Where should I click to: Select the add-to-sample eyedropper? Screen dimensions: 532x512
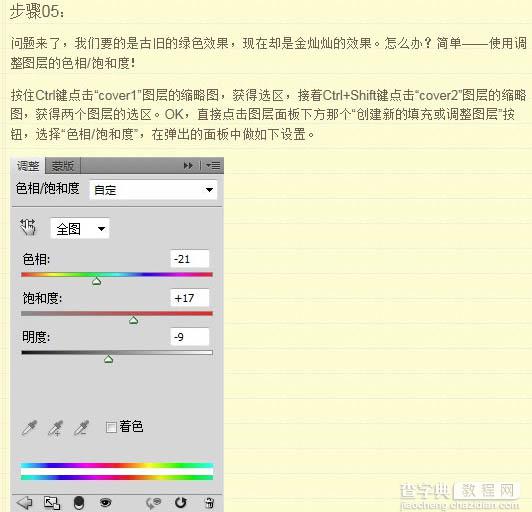(x=55, y=428)
